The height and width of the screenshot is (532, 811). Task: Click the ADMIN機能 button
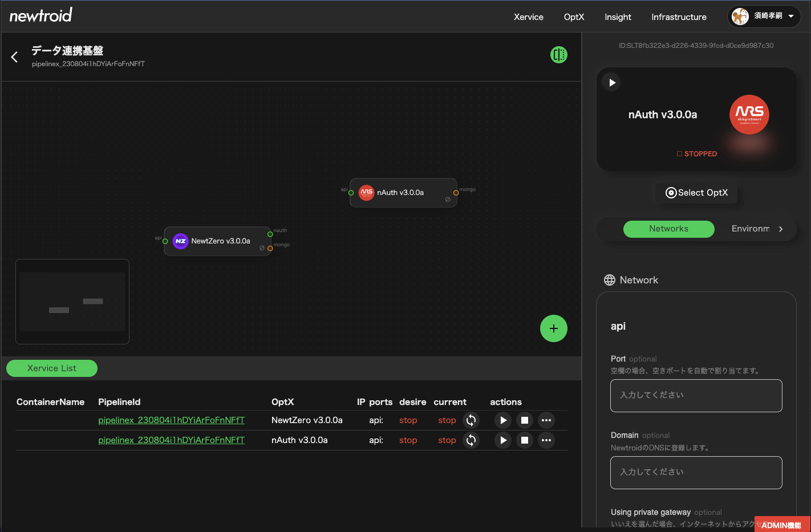point(781,525)
